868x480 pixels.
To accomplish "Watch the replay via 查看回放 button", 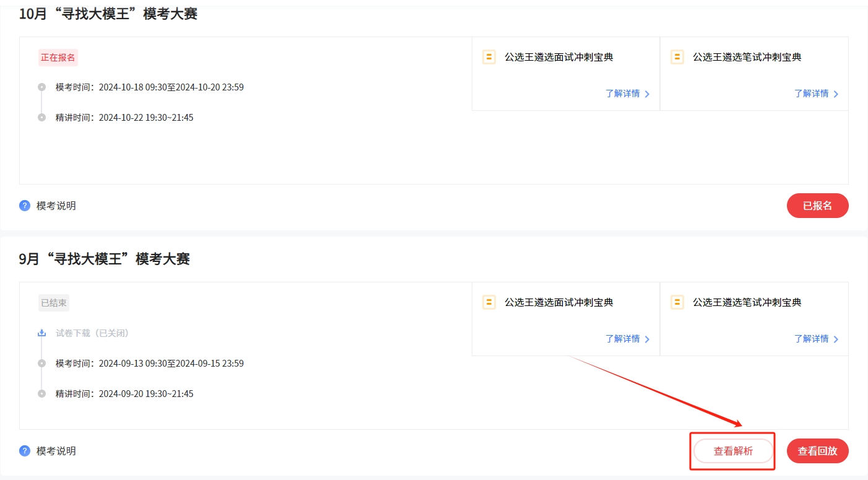I will pyautogui.click(x=817, y=451).
